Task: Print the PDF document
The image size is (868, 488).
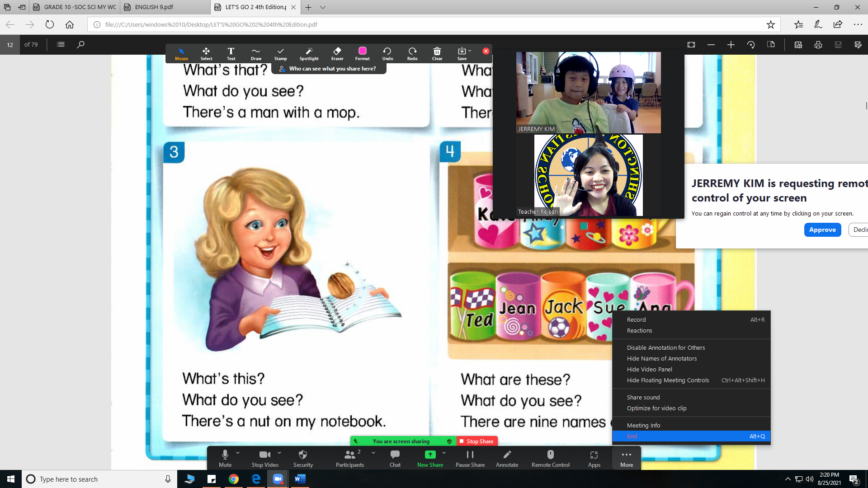Action: click(x=818, y=44)
